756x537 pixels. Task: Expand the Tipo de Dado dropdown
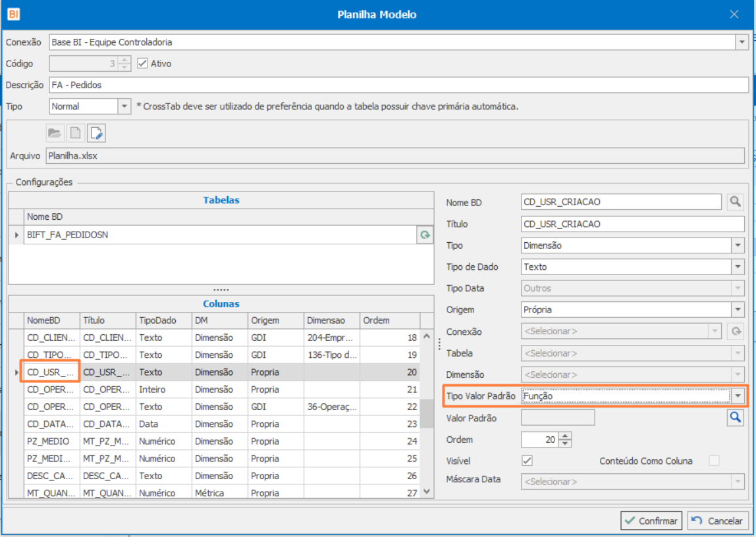click(x=738, y=267)
